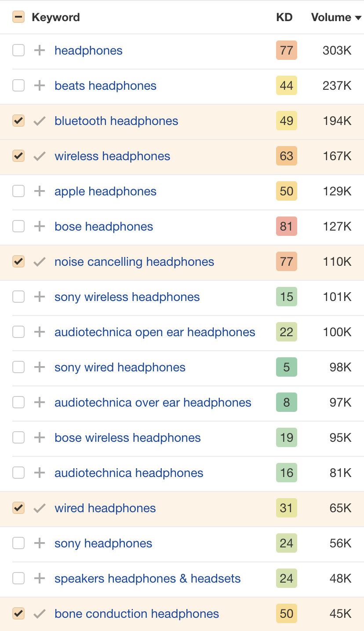Add "apple headphones" using its plus icon

[39, 191]
